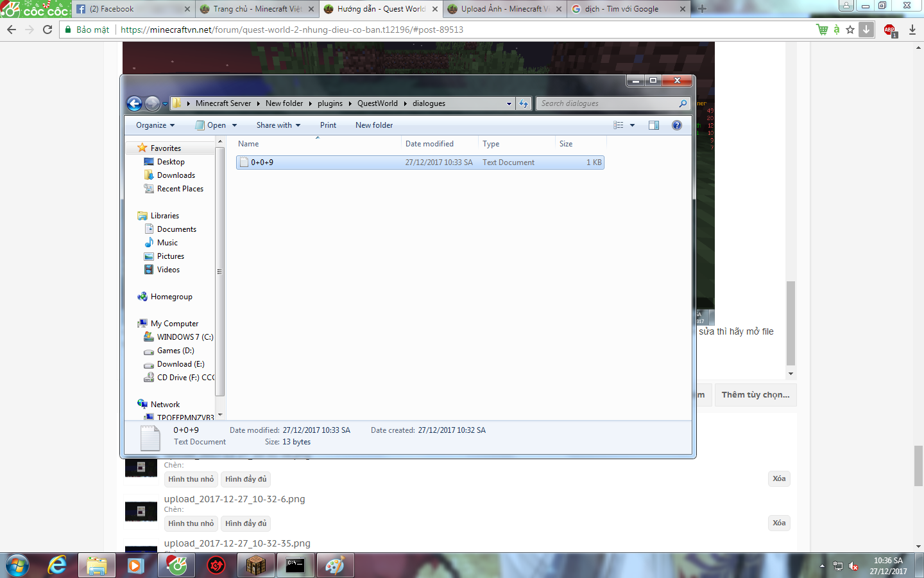This screenshot has width=924, height=578.
Task: Open view options dropdown arrow in Explorer
Action: click(632, 125)
